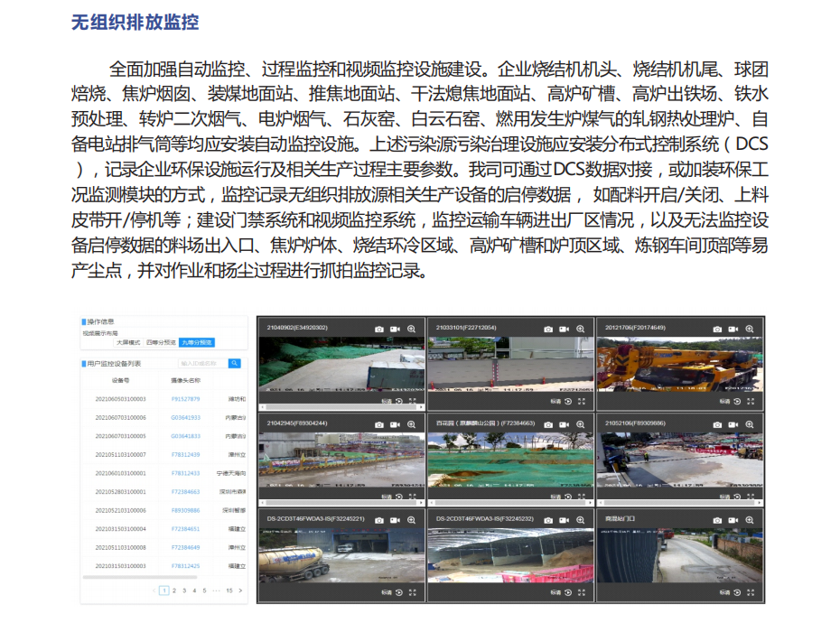Start recording 21052106(F89309886) feed

733,424
